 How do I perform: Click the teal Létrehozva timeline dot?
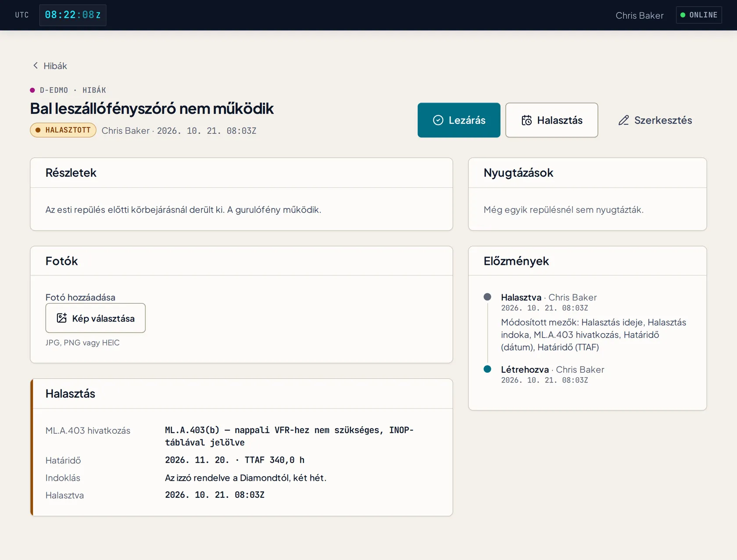pyautogui.click(x=487, y=369)
